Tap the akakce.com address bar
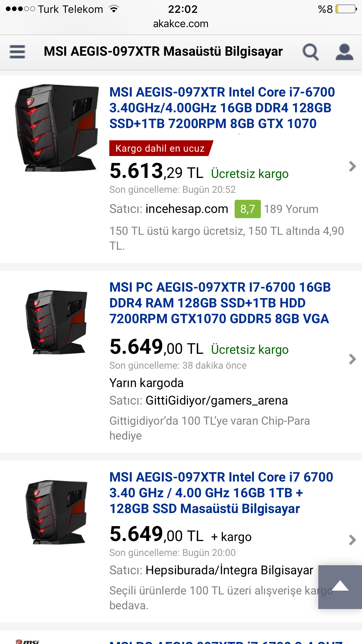 [181, 24]
